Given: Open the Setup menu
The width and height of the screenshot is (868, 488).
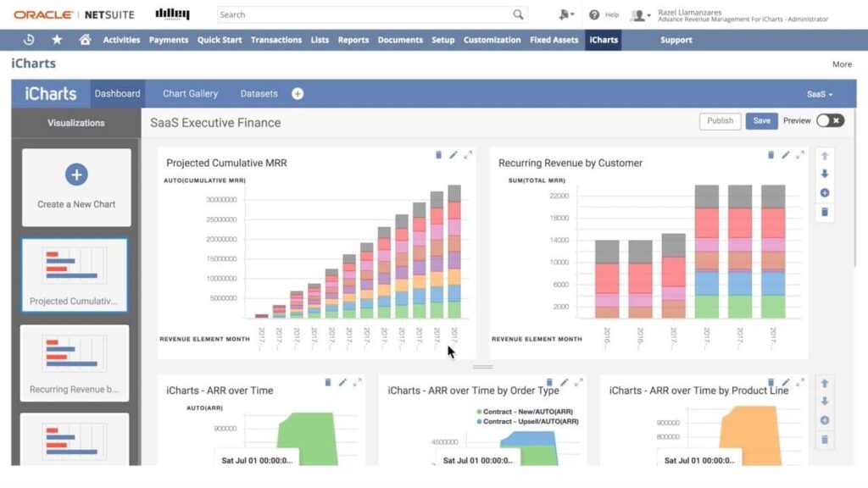Looking at the screenshot, I should [x=442, y=40].
